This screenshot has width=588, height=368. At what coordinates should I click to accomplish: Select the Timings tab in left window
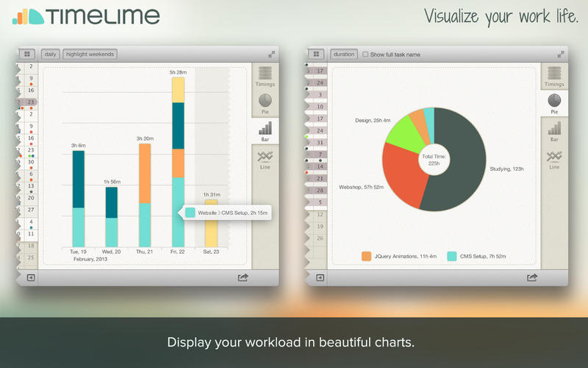click(x=265, y=77)
